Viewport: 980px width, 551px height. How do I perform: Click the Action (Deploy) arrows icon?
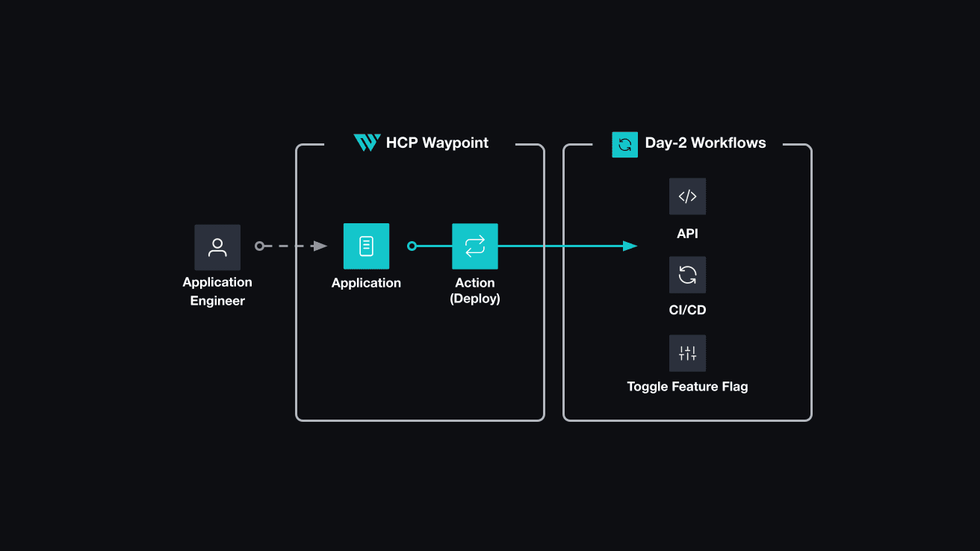pyautogui.click(x=475, y=246)
